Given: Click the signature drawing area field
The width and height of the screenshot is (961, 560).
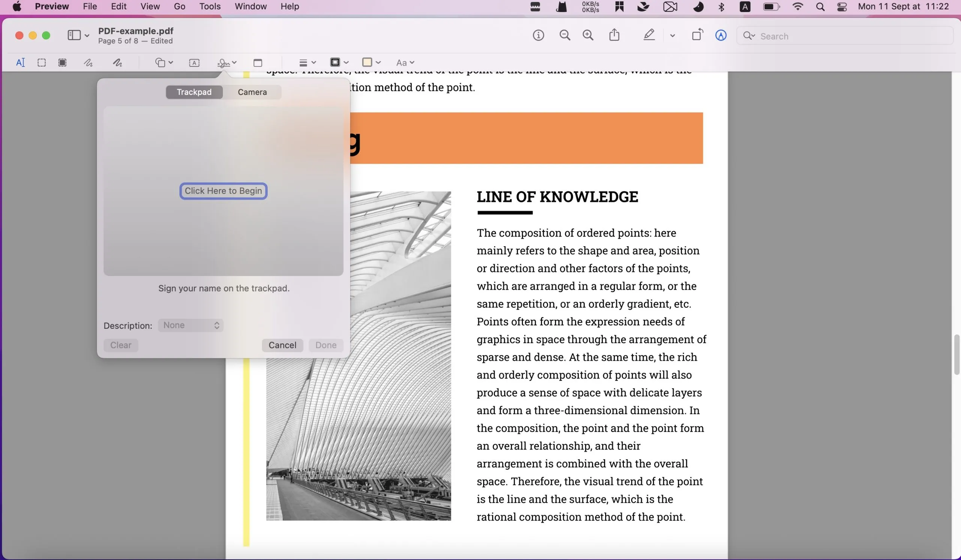Looking at the screenshot, I should tap(223, 190).
